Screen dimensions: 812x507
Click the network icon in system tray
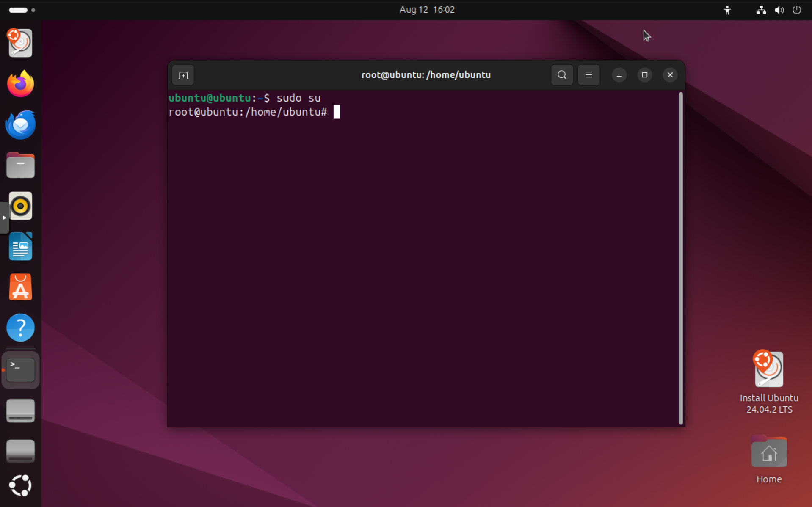761,10
